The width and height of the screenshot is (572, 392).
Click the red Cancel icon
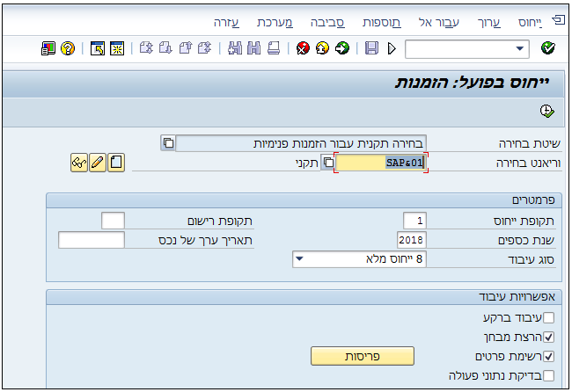[x=303, y=48]
